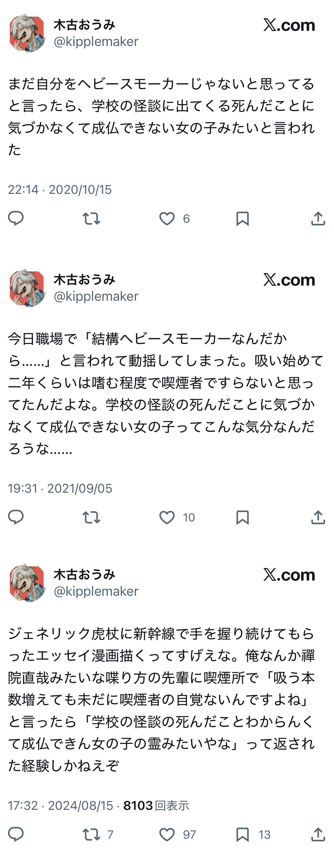The height and width of the screenshot is (868, 334).
Task: Retweet the 2020/10/15 tweet
Action: tap(91, 218)
